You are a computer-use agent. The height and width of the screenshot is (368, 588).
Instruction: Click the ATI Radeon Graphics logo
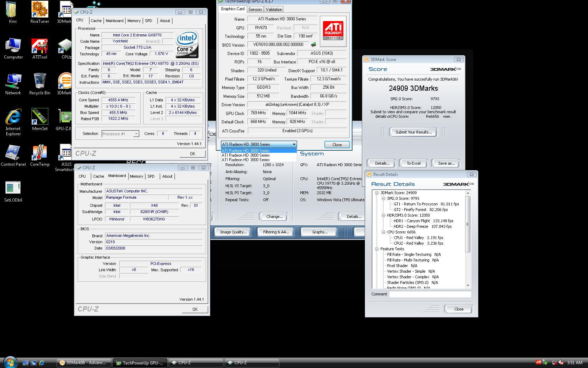click(x=333, y=31)
